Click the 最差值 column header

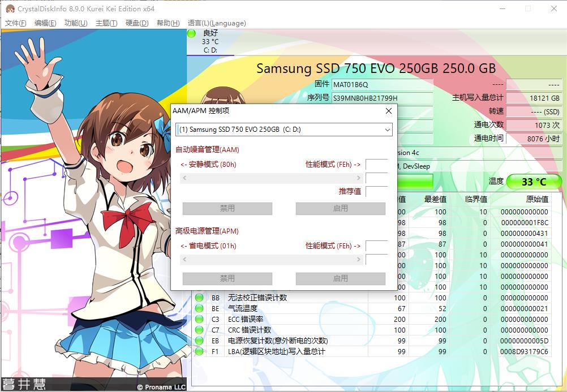pos(435,199)
